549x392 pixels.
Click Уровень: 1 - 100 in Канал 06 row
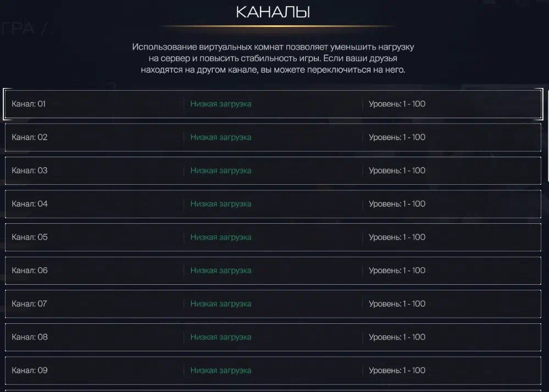[x=397, y=270]
